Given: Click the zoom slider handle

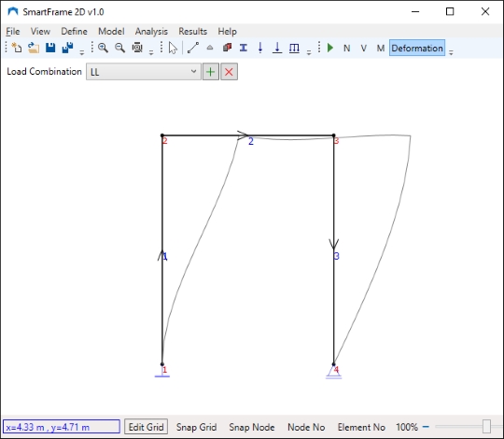Looking at the screenshot, I should point(486,427).
